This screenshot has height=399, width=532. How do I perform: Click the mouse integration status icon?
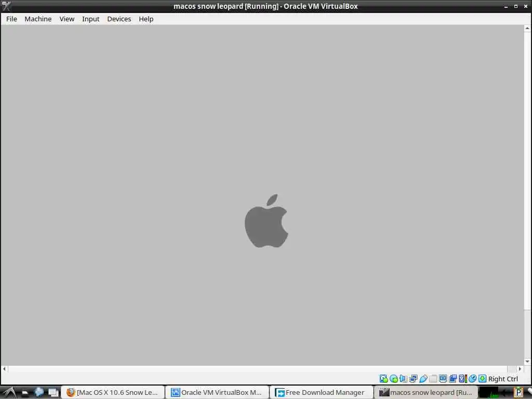pos(472,379)
